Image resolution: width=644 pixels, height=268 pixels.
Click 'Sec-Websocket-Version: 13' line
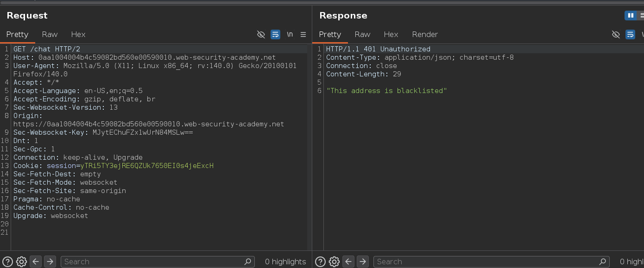65,107
